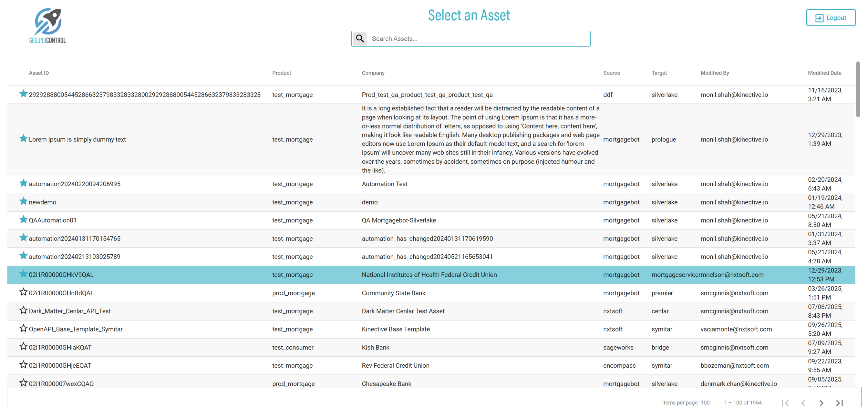Favorite the Dark_Matter_Cenlar_API_Test asset
The image size is (868, 407).
point(23,310)
